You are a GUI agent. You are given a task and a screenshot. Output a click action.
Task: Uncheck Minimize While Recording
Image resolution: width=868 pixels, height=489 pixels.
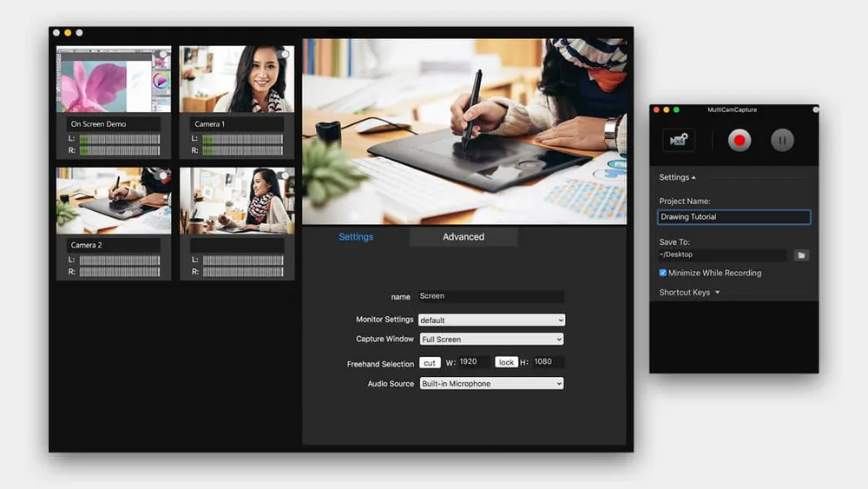click(663, 273)
